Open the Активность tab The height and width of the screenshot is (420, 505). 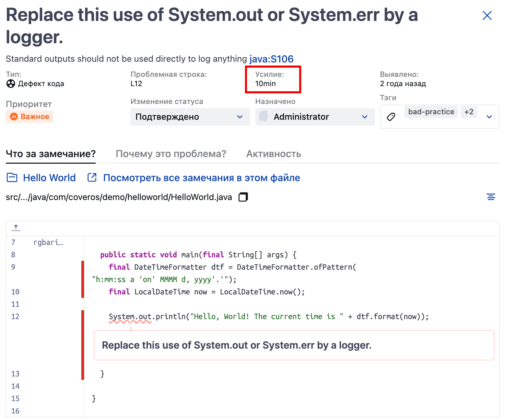[x=273, y=154]
